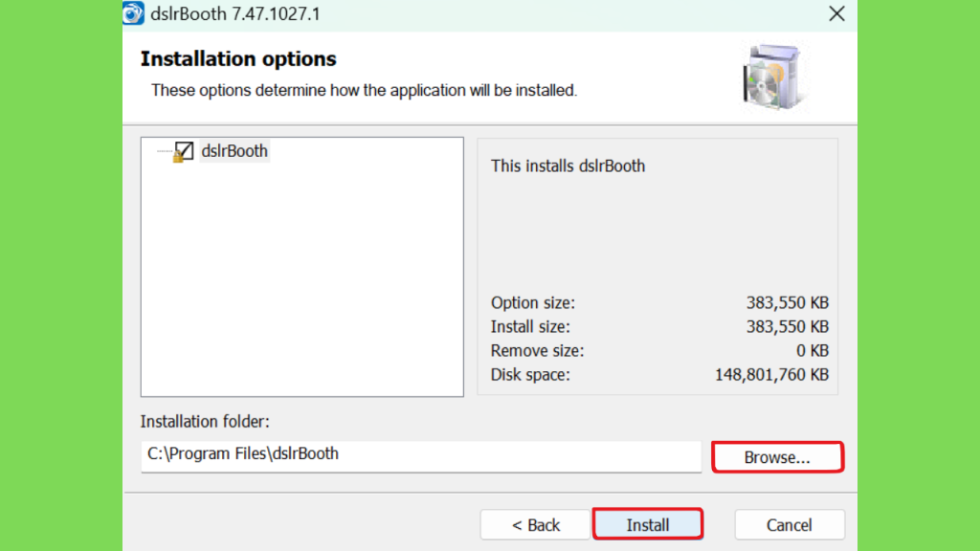Click the window title dslrBooth 7.47.1027.1
This screenshot has width=980, height=551.
(x=235, y=14)
